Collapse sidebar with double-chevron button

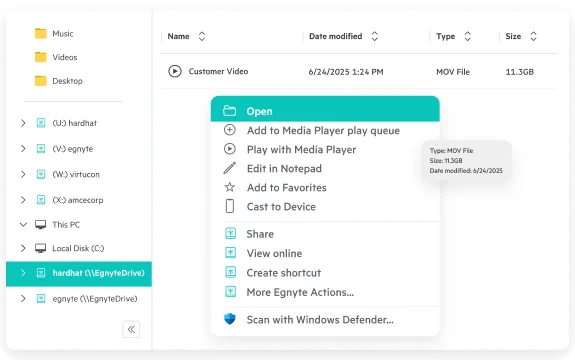pos(131,329)
